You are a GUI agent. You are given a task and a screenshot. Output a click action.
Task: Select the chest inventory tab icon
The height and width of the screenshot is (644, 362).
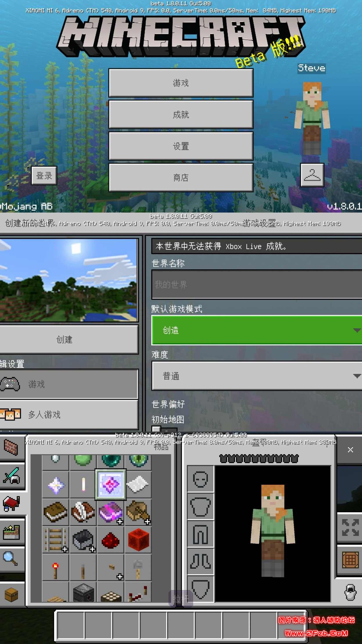(12, 594)
